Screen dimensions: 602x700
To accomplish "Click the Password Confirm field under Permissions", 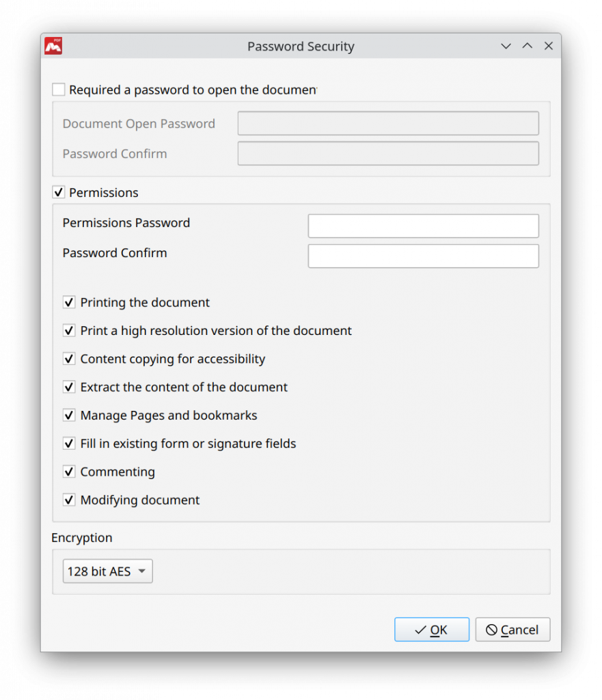I will point(423,256).
